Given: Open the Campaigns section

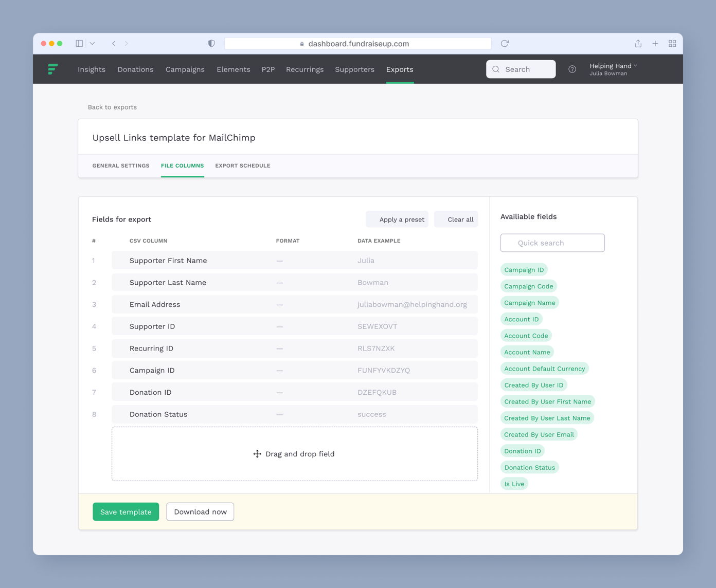Looking at the screenshot, I should click(x=185, y=69).
